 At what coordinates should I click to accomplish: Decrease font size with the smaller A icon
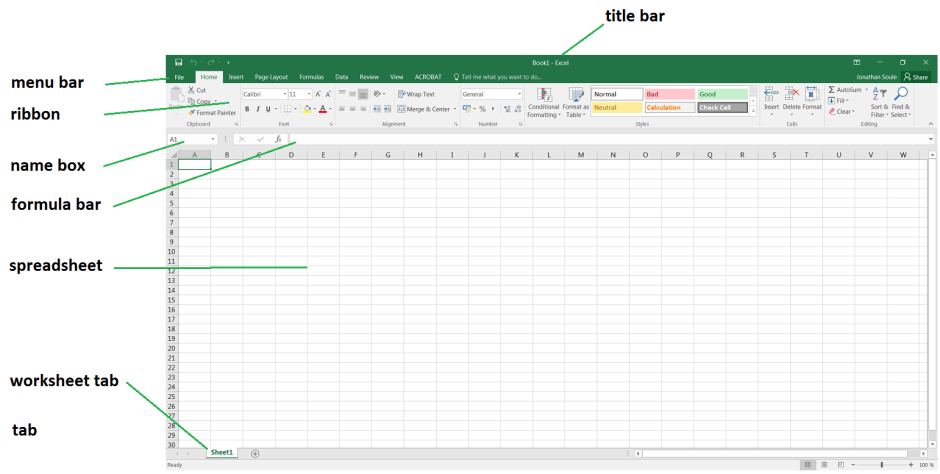pyautogui.click(x=328, y=94)
